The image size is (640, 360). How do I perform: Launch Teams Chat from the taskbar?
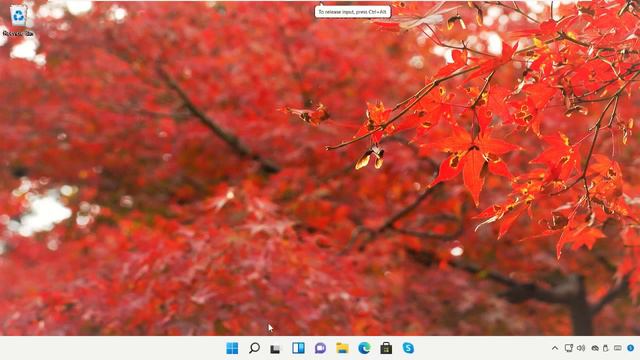click(x=320, y=348)
